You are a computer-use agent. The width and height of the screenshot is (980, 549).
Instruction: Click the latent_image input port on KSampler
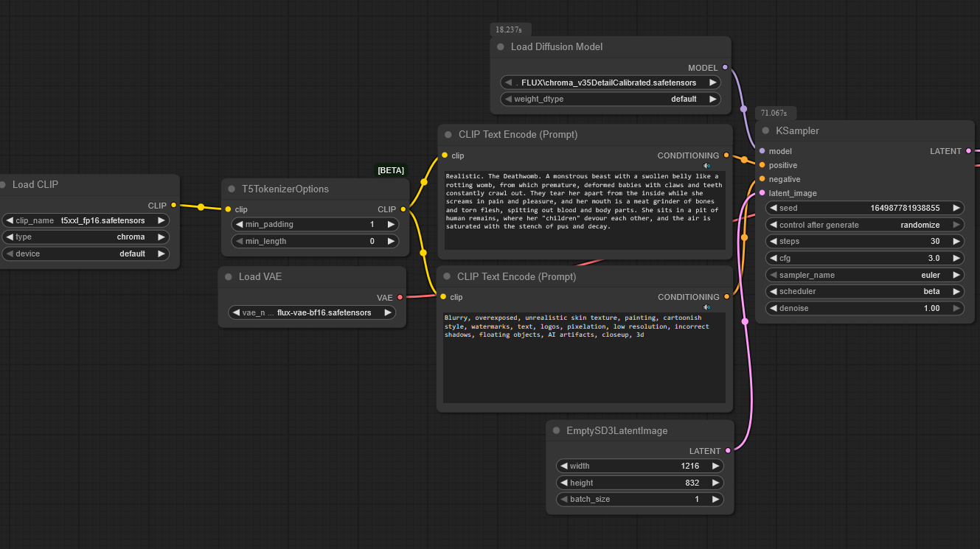pos(762,193)
